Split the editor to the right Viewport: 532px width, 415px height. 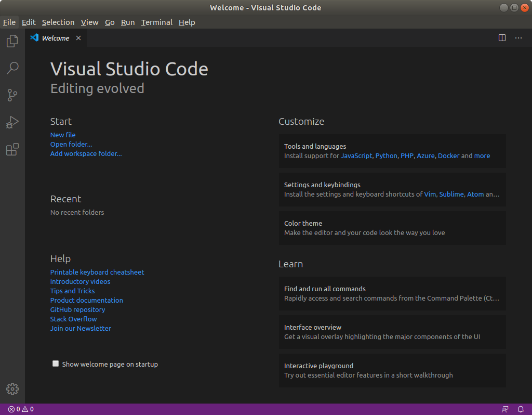click(502, 38)
